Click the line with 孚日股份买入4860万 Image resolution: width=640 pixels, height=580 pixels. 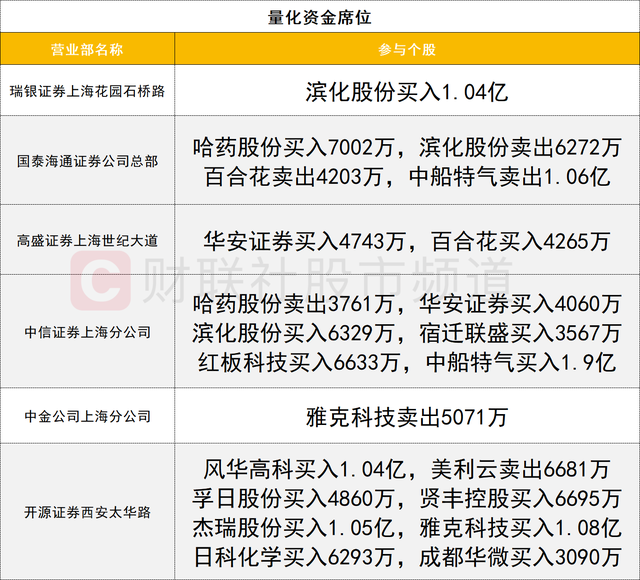point(407,498)
